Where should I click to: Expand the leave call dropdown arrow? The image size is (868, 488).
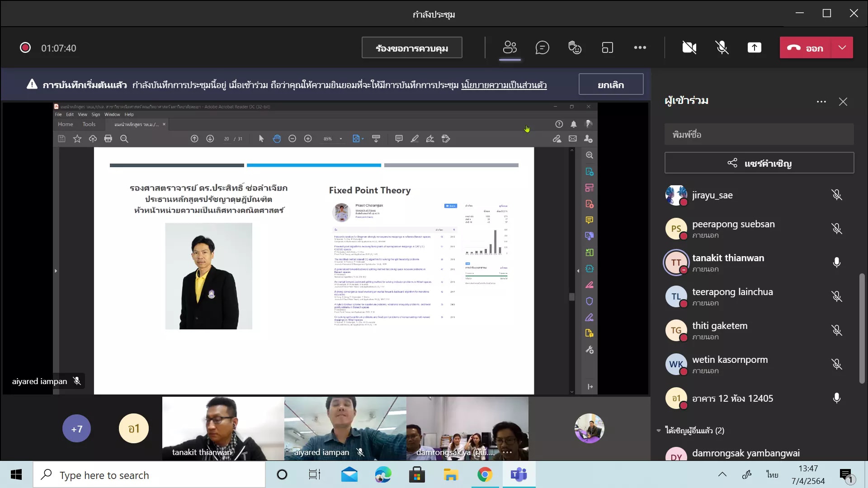(842, 47)
